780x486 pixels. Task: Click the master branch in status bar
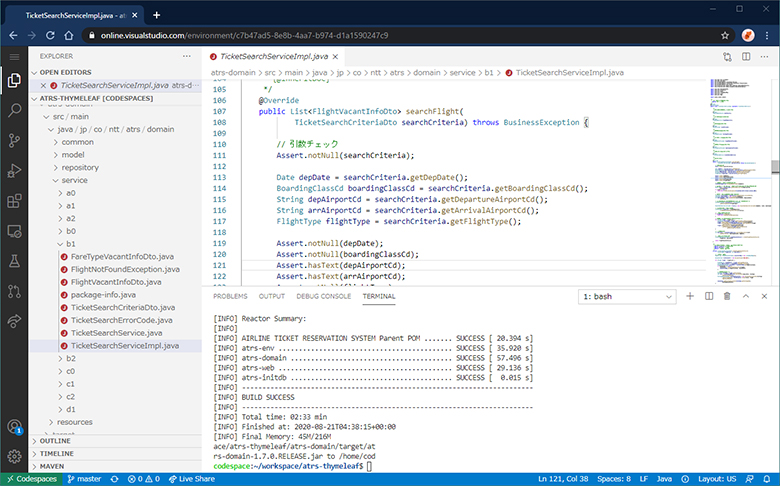point(84,479)
